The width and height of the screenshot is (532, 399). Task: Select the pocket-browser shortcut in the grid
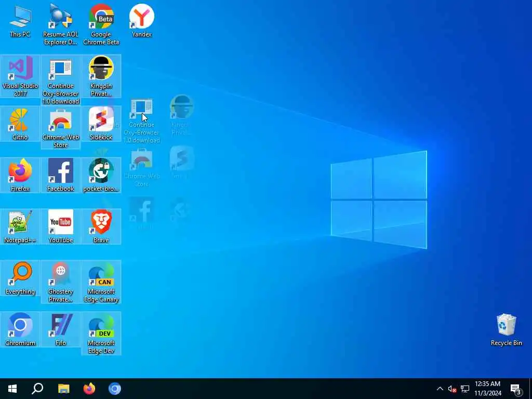click(101, 176)
